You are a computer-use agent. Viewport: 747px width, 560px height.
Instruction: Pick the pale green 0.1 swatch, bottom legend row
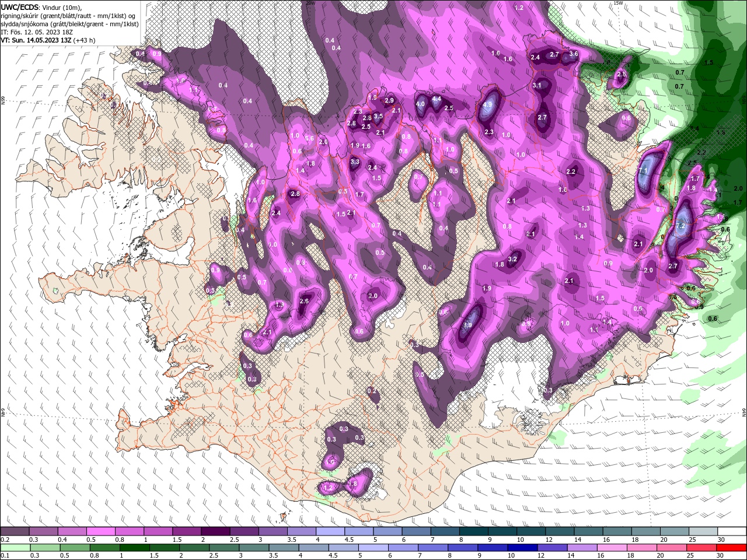15,548
